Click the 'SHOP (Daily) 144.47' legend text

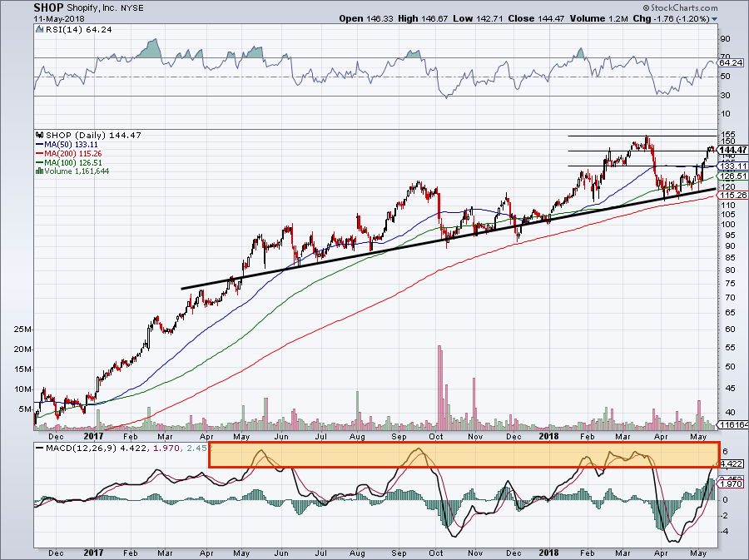93,136
